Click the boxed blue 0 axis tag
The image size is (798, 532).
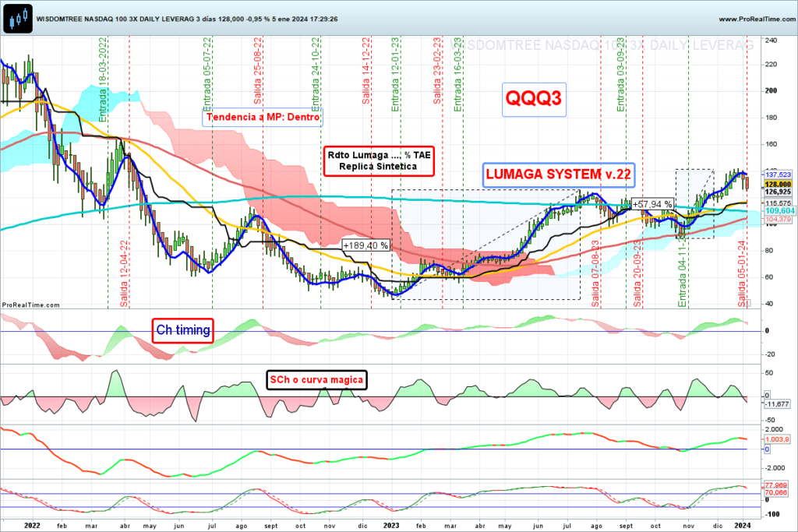[x=768, y=449]
